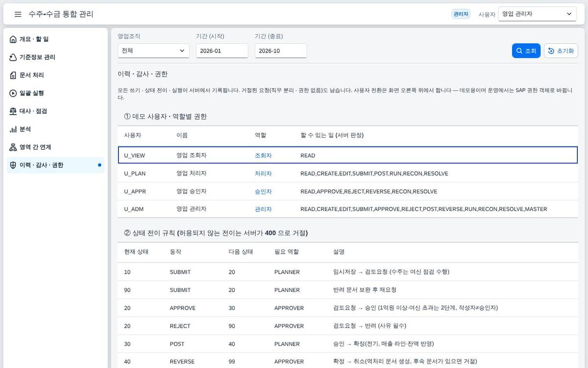Screen dimensions: 588x368
Task: Open 영역 간 연계 menu item
Action: [x=55, y=147]
